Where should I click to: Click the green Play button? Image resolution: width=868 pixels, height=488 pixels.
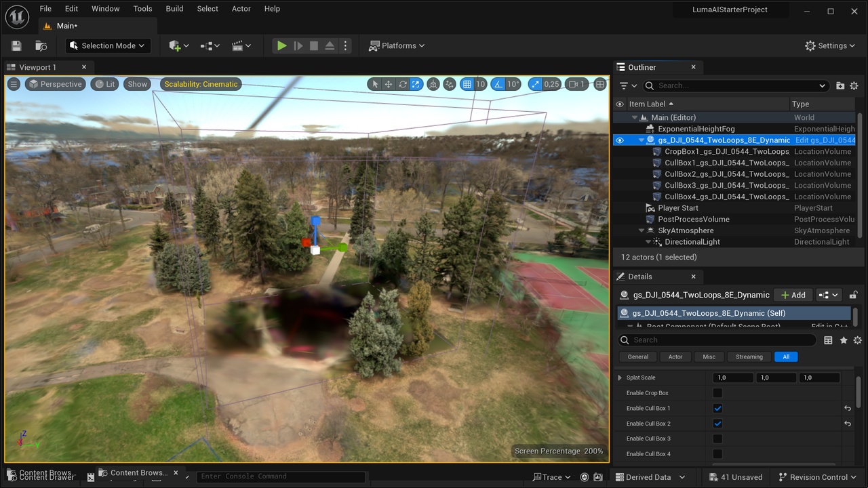pyautogui.click(x=281, y=45)
